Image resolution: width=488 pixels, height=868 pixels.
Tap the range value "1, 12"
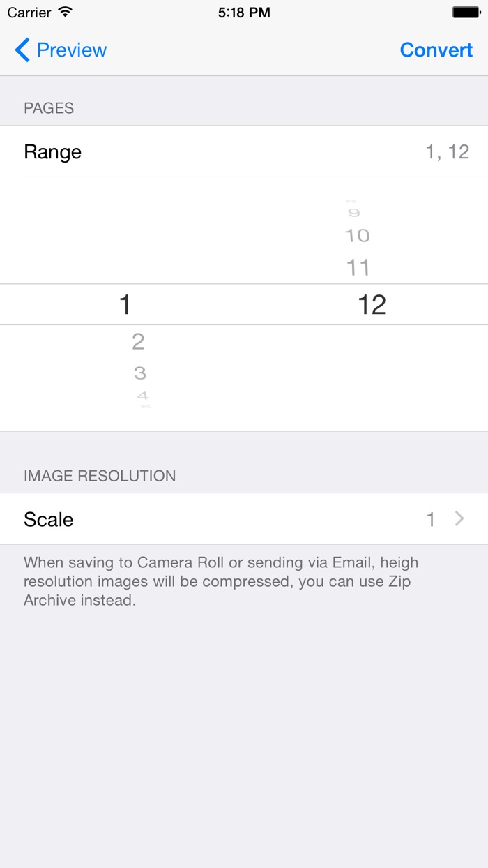[x=447, y=152]
